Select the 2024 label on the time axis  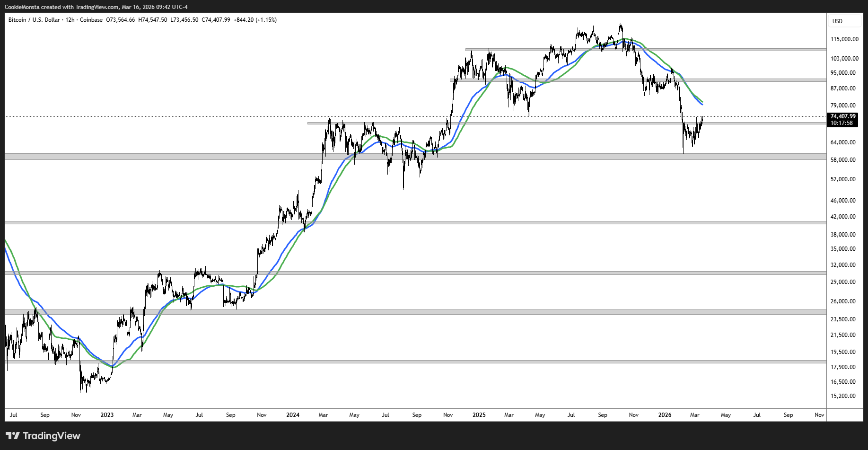(293, 415)
